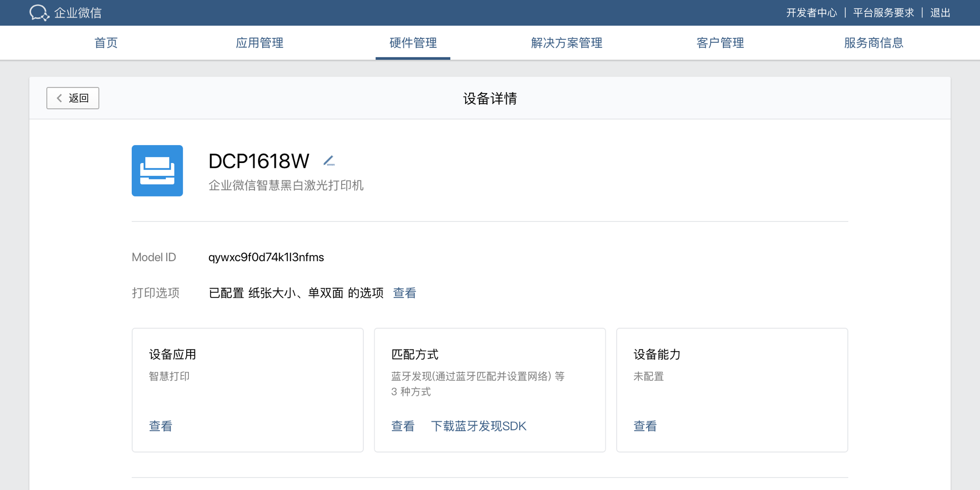980x490 pixels.
Task: Click the 已配置 纸张大小、单双面 的选项 text
Action: pos(296,293)
